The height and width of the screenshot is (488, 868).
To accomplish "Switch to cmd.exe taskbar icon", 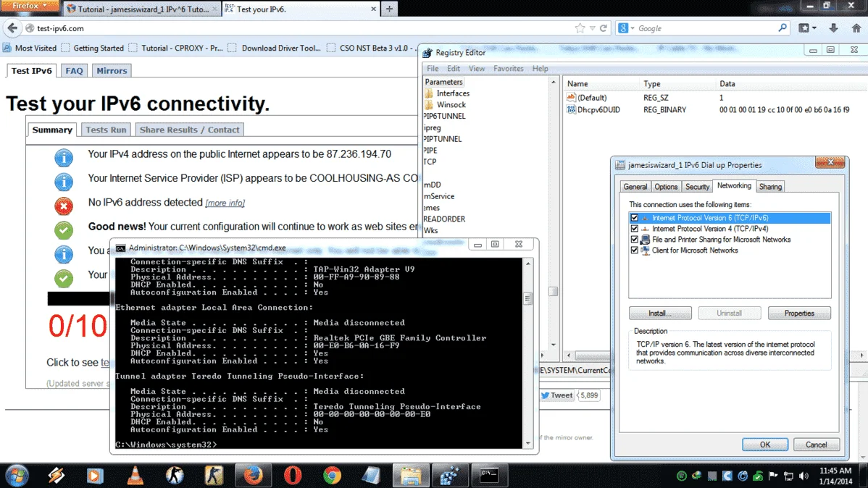I will [x=489, y=475].
